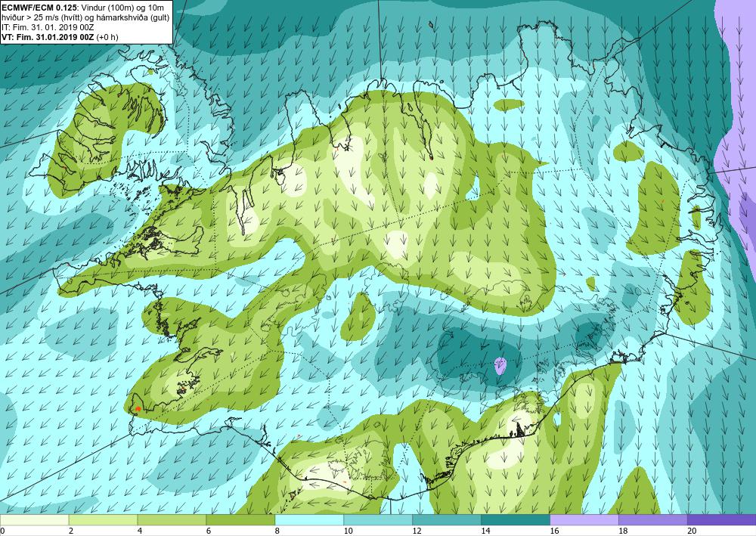Click the small purple wind patch inland

(500, 366)
